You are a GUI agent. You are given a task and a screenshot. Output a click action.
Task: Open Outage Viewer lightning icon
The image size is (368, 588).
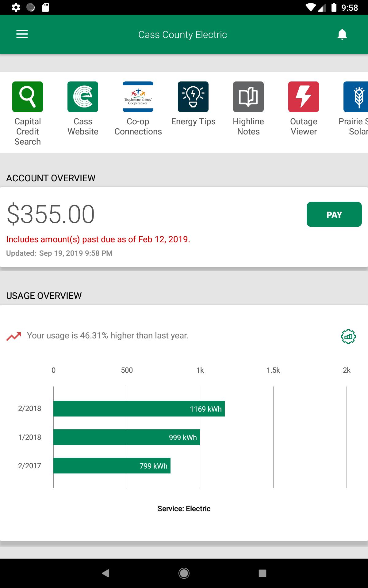point(304,97)
